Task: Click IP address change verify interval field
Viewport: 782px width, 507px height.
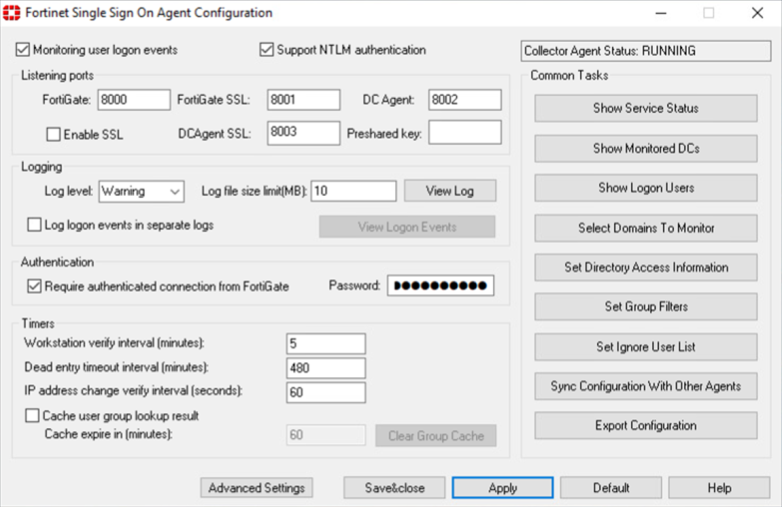Action: pos(326,392)
